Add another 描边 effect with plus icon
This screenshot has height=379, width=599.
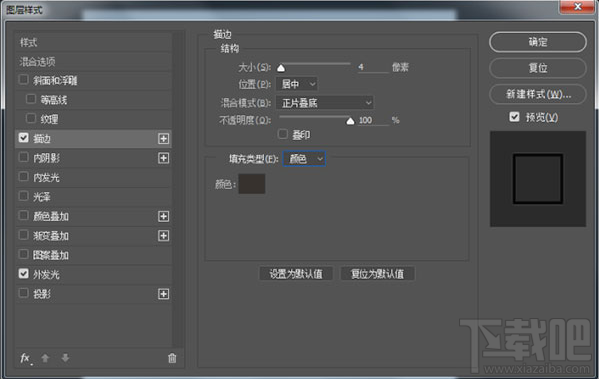pos(164,139)
